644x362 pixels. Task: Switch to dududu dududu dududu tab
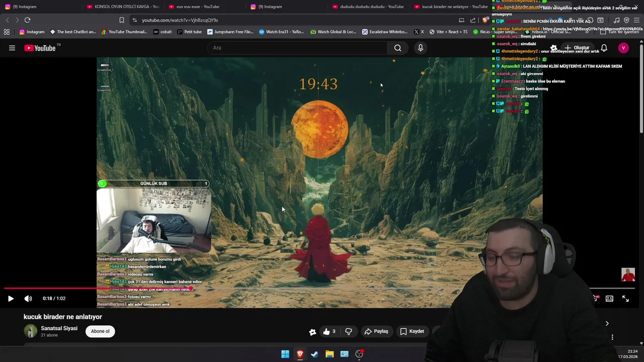[369, 7]
